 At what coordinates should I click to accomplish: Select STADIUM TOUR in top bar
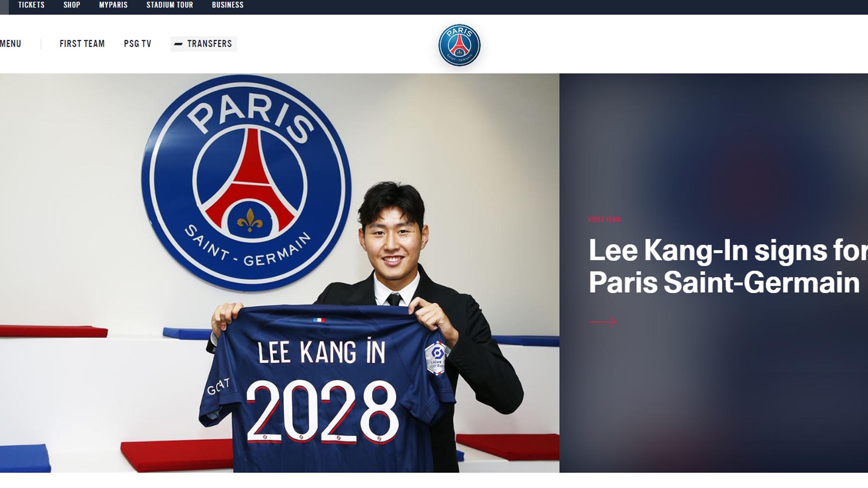170,5
